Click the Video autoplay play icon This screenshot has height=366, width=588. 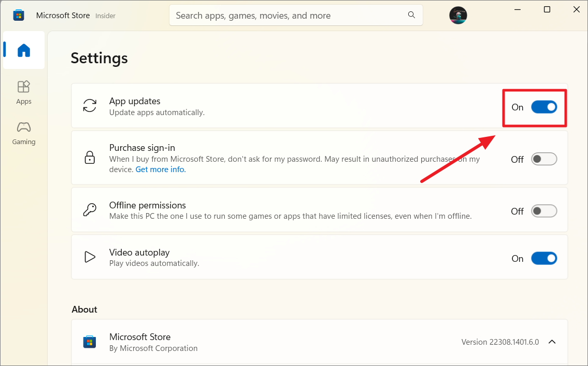click(90, 257)
